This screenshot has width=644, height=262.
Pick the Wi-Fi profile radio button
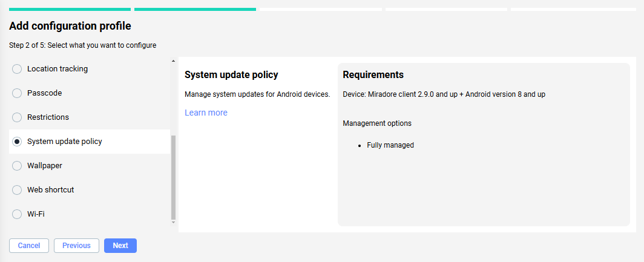(17, 214)
